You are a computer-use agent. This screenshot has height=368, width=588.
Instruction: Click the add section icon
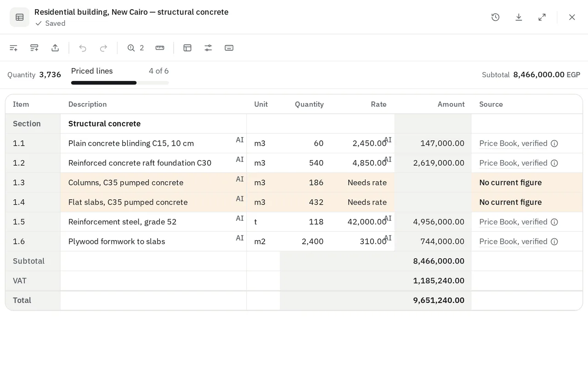34,48
